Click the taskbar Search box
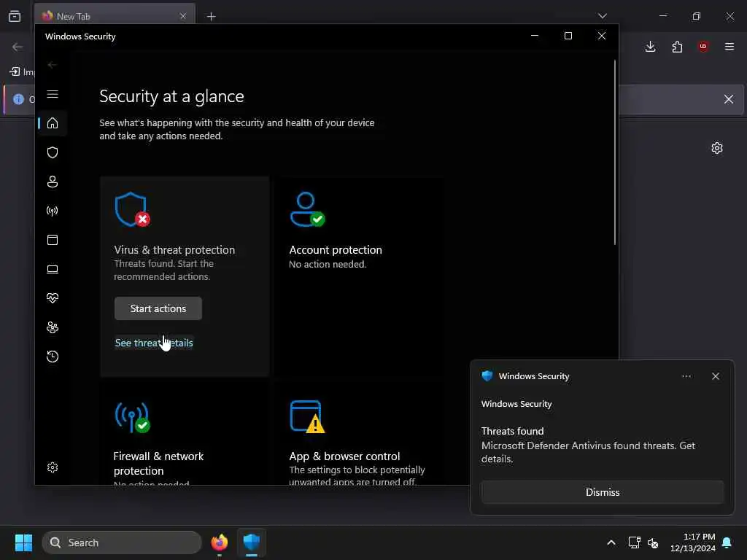 [122, 542]
